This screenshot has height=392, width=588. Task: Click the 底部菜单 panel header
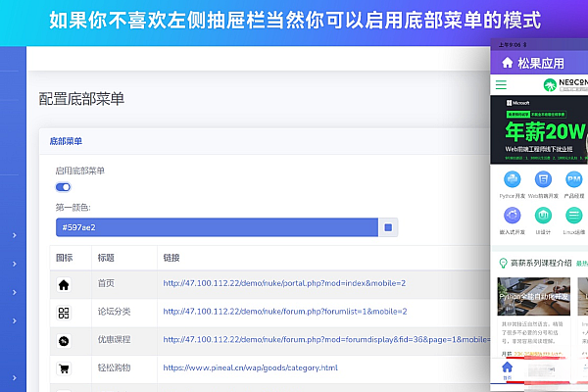pyautogui.click(x=66, y=141)
